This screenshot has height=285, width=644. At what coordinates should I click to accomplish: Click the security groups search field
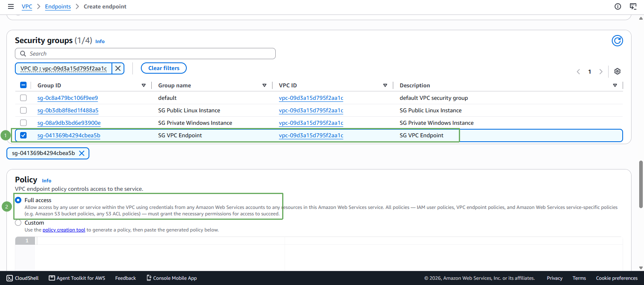click(145, 54)
